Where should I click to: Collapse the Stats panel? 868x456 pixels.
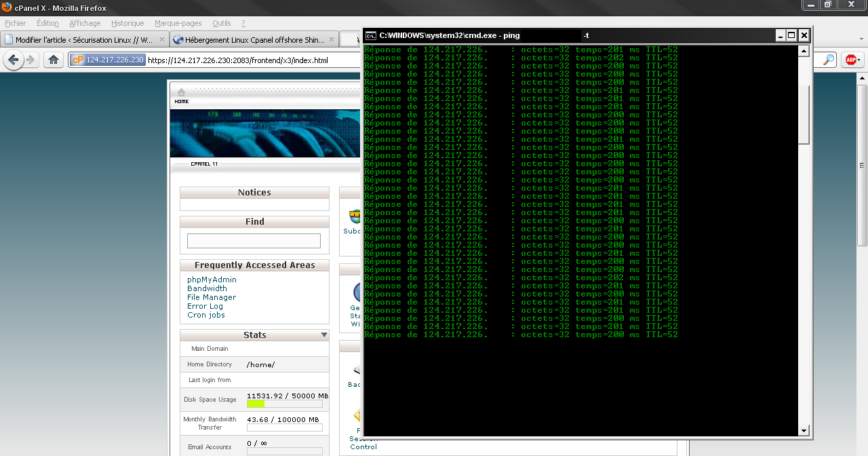[x=324, y=335]
